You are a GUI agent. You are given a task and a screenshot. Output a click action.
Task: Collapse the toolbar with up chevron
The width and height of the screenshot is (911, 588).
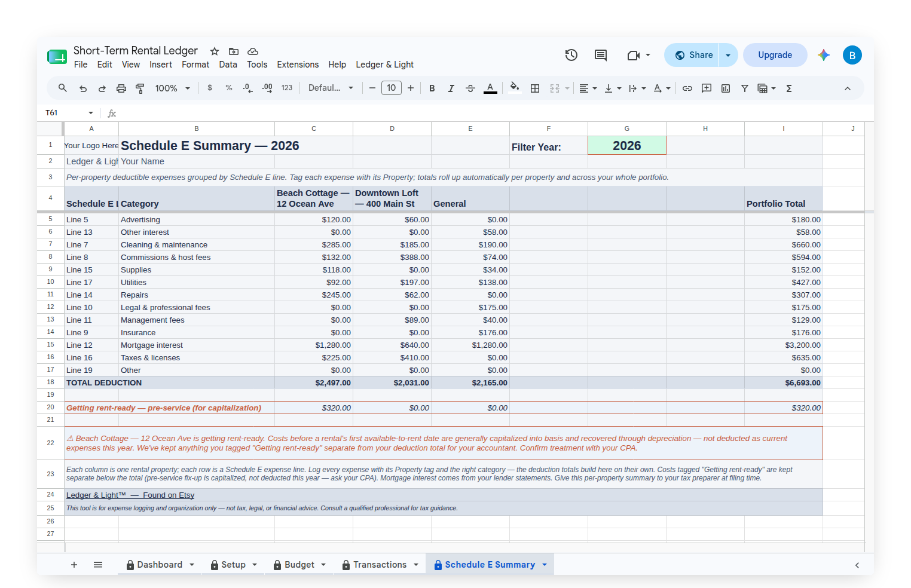click(848, 88)
